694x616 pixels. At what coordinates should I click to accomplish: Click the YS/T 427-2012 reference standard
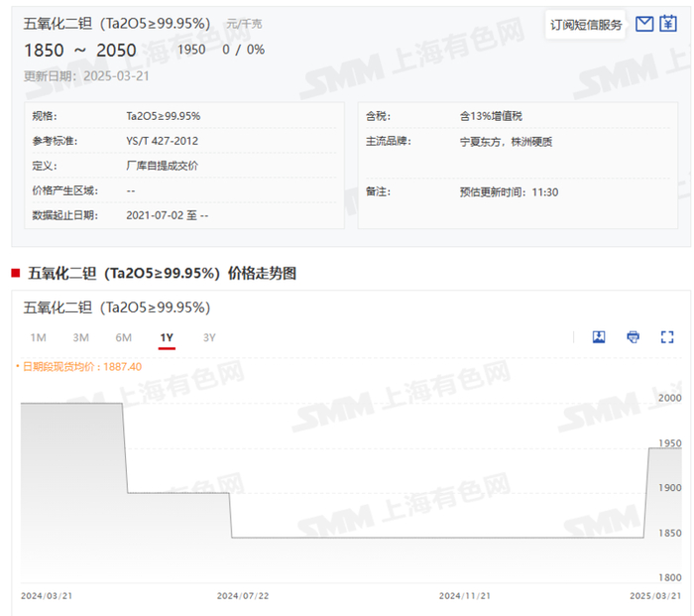click(x=162, y=141)
